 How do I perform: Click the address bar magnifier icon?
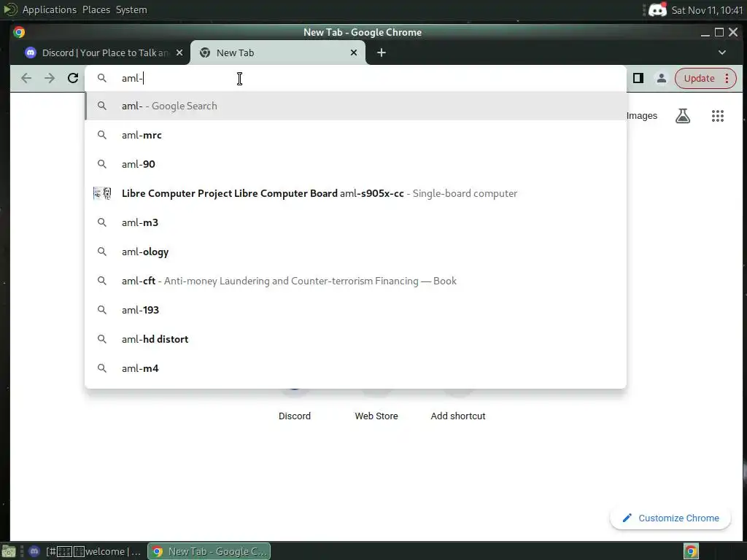tap(102, 77)
